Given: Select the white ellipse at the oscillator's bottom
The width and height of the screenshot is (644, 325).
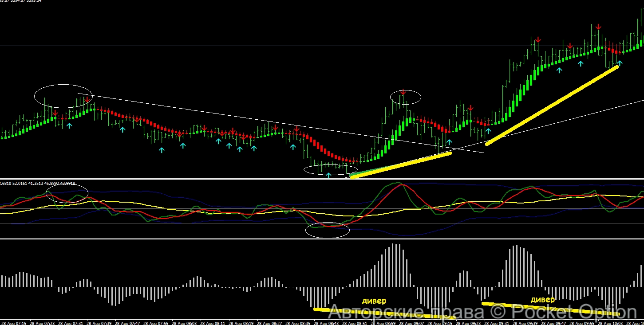Looking at the screenshot, I should 328,230.
